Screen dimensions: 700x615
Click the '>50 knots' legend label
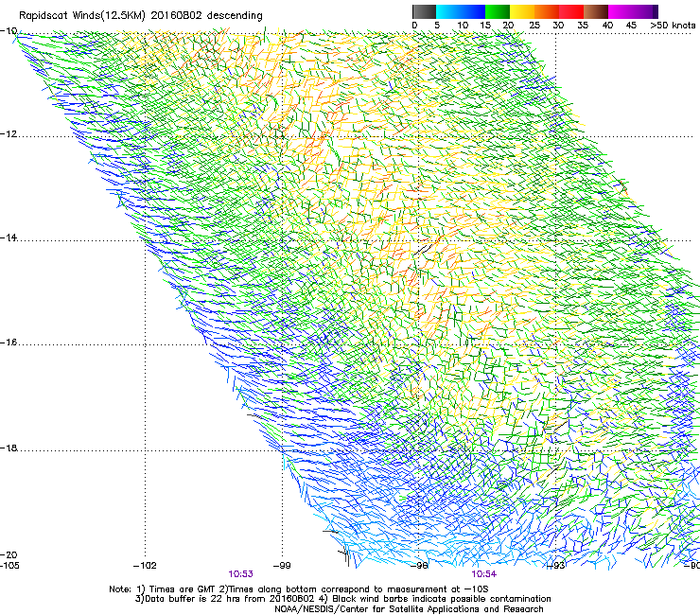pos(673,26)
